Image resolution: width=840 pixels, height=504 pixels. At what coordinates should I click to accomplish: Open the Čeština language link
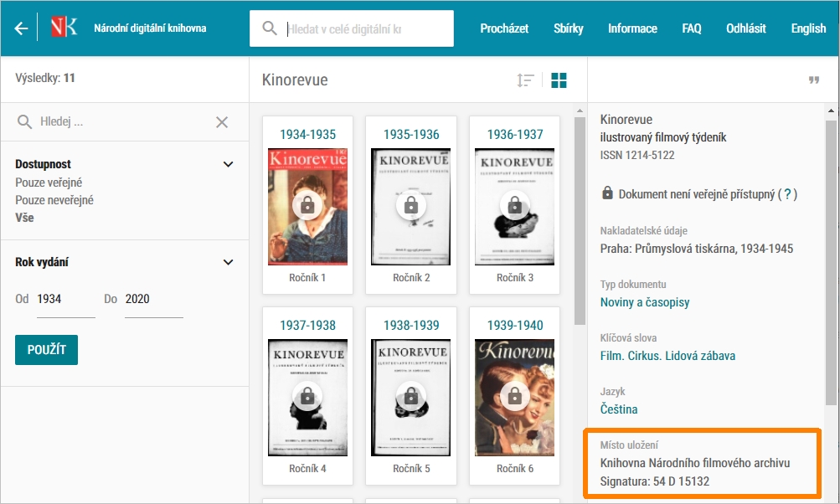point(619,409)
